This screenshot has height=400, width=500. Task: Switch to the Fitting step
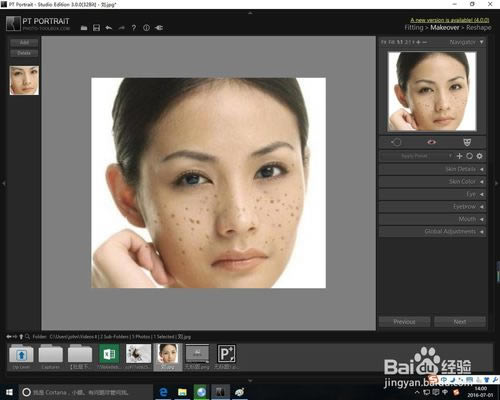pos(414,28)
